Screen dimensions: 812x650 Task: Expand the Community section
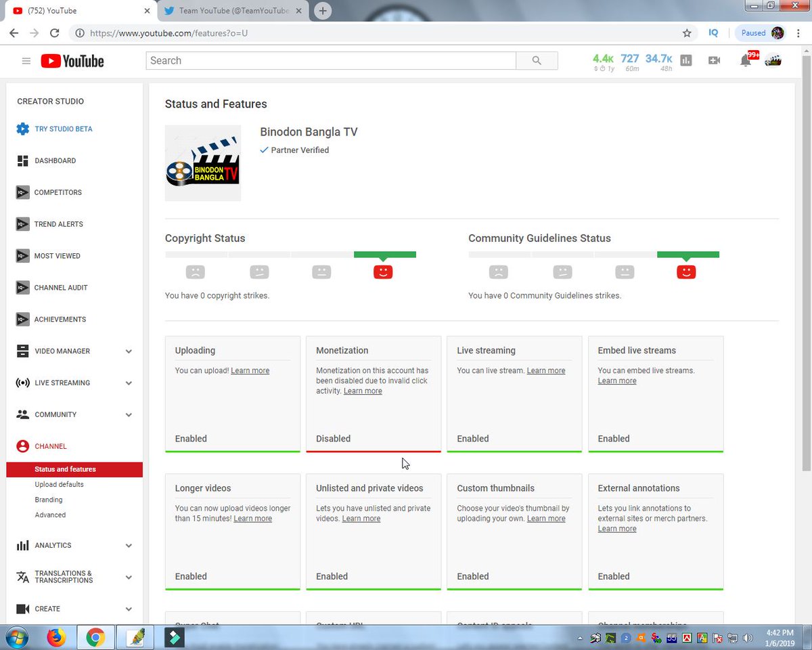[x=129, y=415]
